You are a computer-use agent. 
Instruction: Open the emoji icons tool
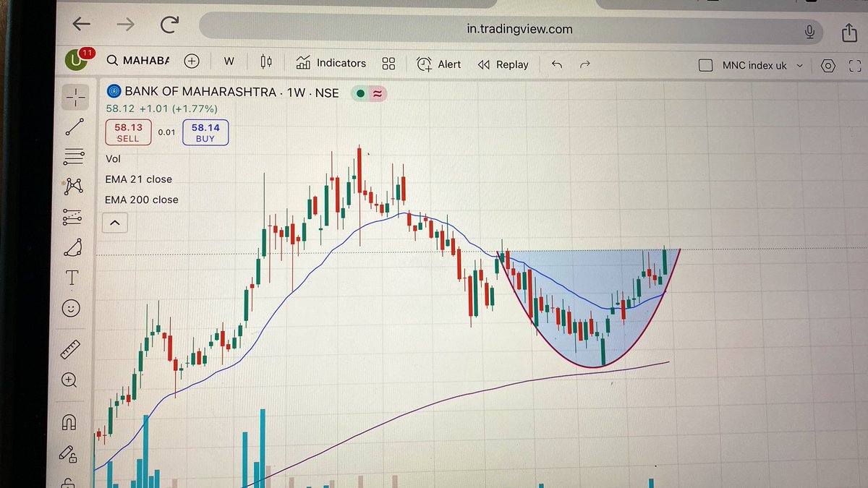pyautogui.click(x=70, y=309)
